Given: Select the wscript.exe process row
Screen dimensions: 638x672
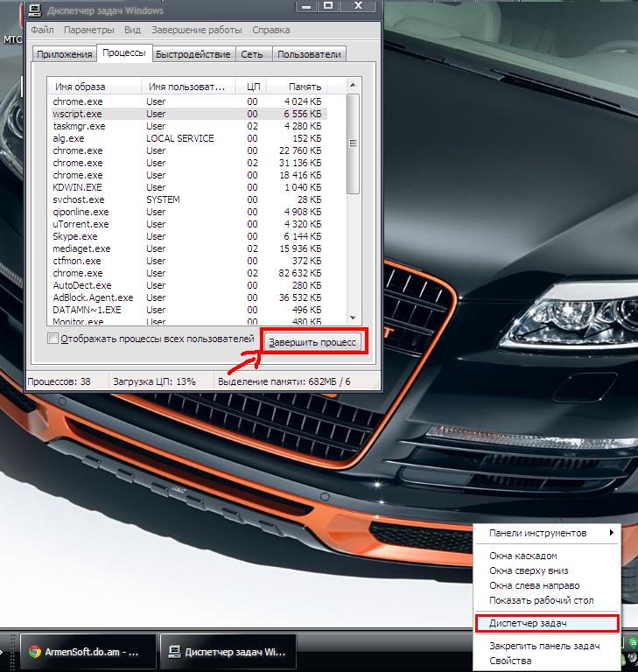Looking at the screenshot, I should pyautogui.click(x=188, y=114).
